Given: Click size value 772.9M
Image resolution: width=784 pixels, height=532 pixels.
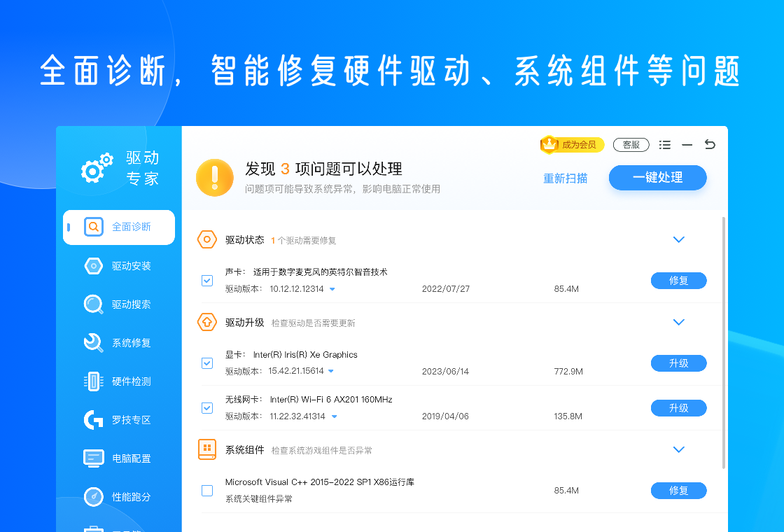Looking at the screenshot, I should pyautogui.click(x=568, y=372).
